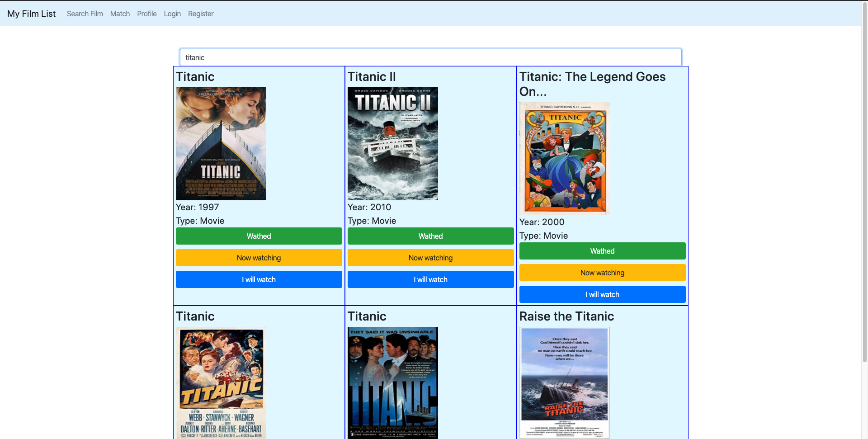
Task: Click the Year: 1997 text
Action: tap(197, 207)
